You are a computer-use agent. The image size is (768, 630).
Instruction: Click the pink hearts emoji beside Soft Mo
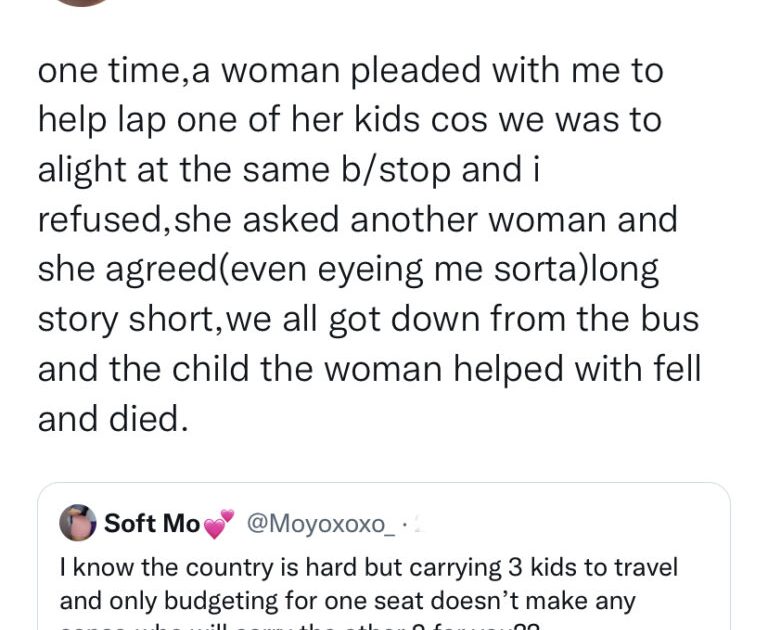click(x=218, y=523)
